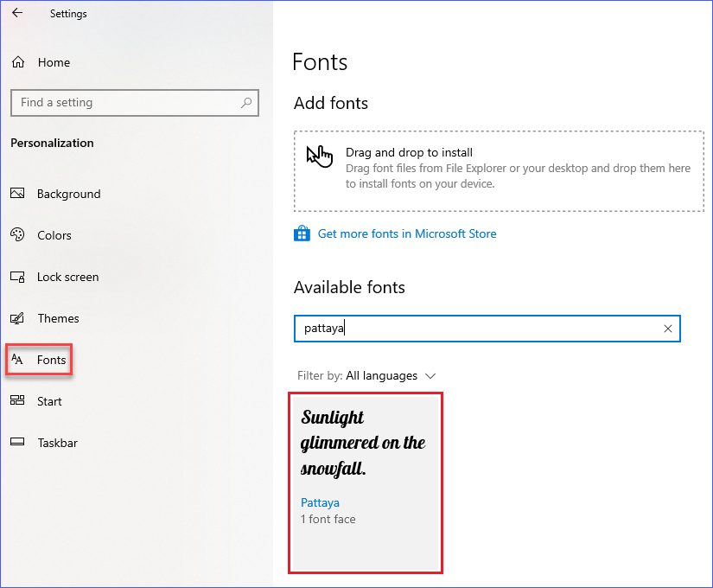The image size is (713, 588).
Task: Select the Pattaya font preview card
Action: click(366, 483)
